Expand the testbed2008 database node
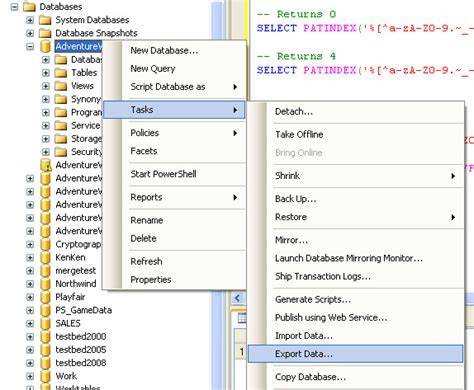 point(30,363)
